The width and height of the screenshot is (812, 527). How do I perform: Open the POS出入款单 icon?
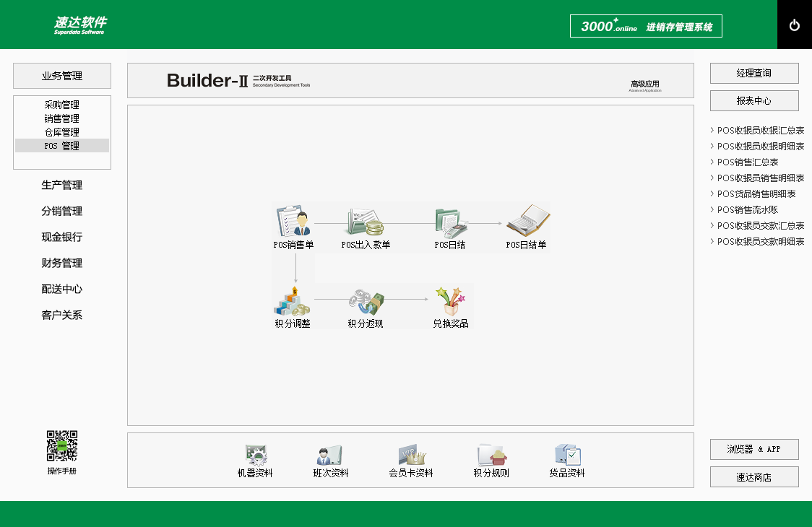click(366, 222)
